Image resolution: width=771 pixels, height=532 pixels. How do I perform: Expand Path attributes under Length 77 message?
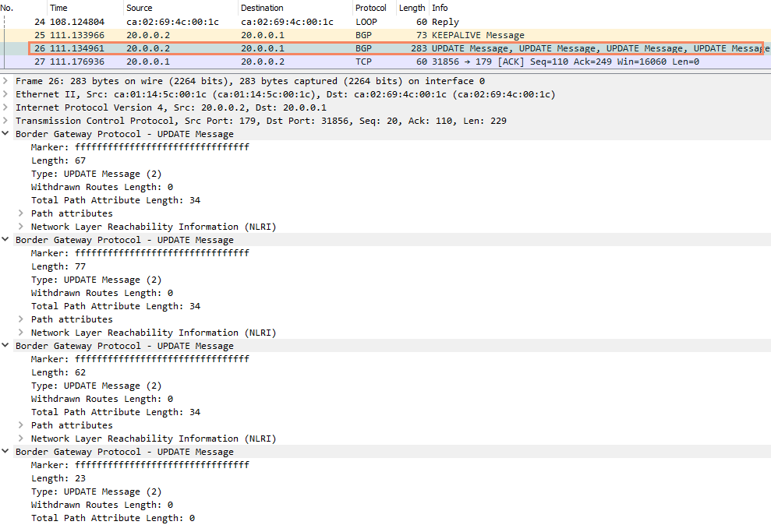click(20, 319)
